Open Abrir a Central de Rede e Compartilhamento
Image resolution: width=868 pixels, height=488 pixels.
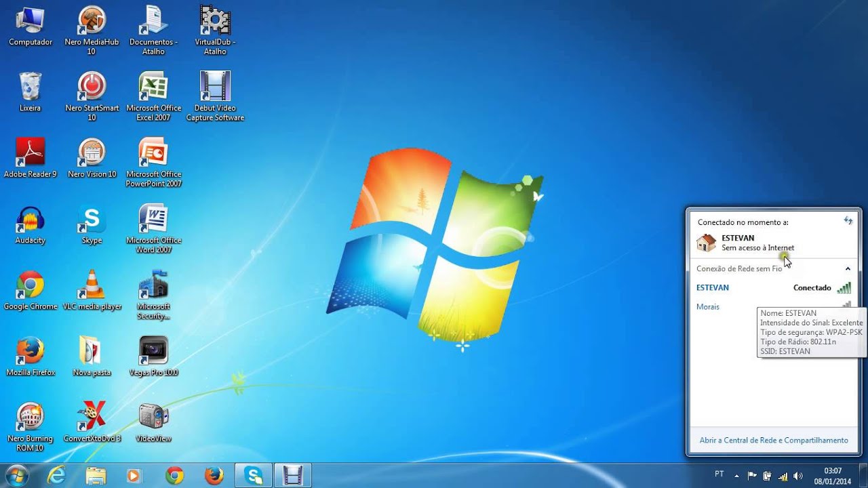pos(774,441)
